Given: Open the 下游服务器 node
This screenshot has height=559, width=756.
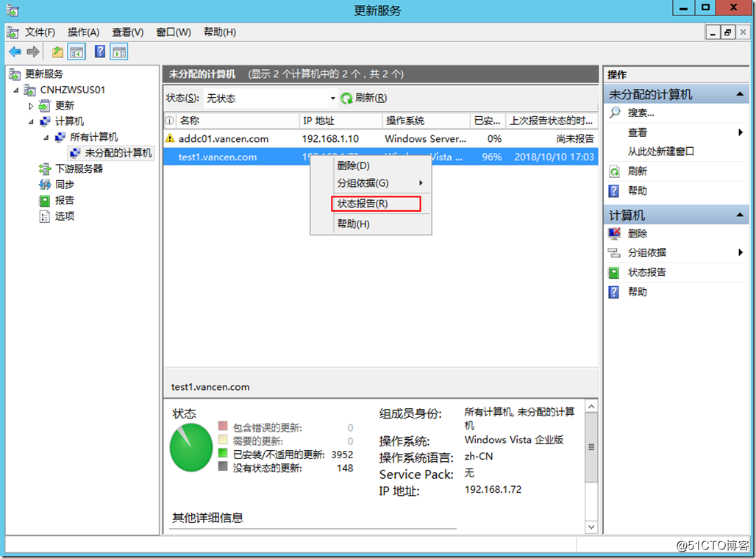Looking at the screenshot, I should (79, 169).
